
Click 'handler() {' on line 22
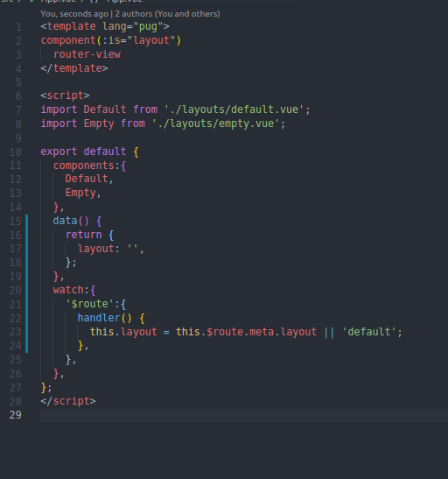pos(111,318)
